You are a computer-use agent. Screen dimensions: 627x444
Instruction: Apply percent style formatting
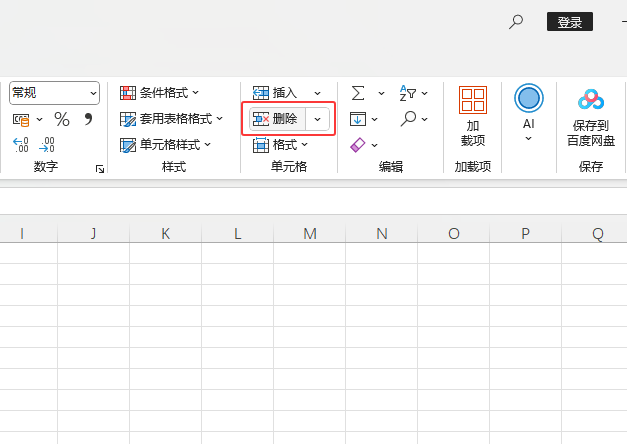tap(62, 120)
